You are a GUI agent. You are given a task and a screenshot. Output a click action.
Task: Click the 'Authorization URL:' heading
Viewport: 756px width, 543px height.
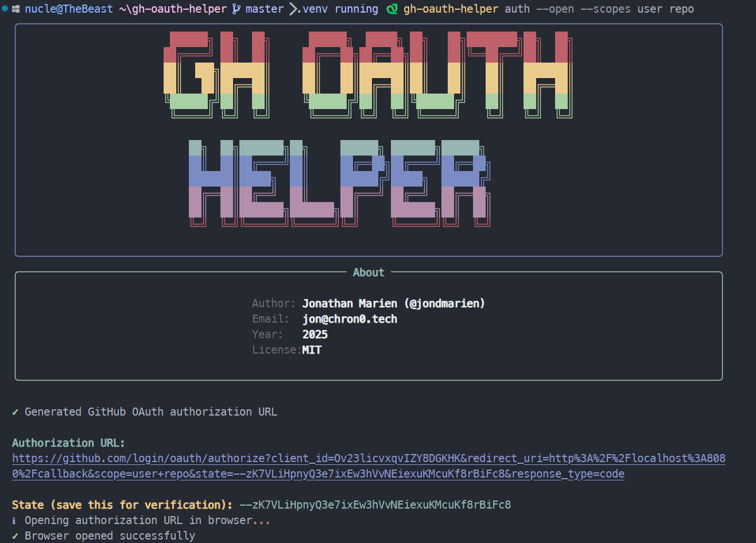(x=68, y=443)
